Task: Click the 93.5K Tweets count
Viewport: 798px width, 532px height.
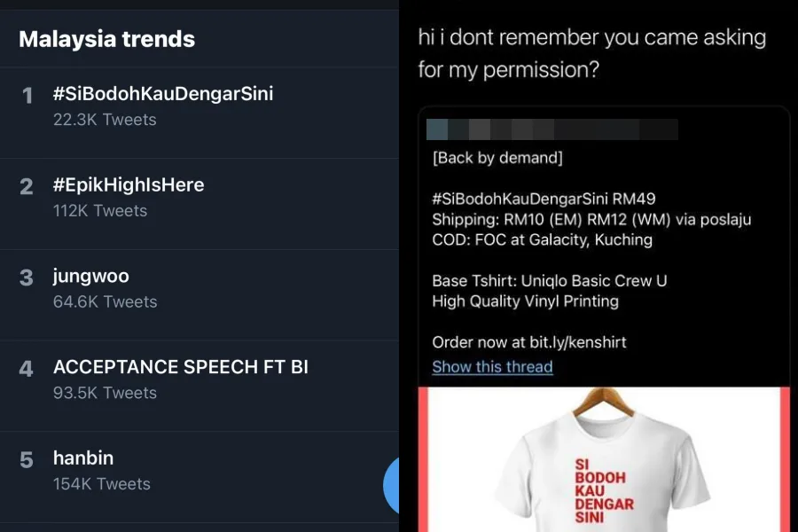Action: (105, 393)
